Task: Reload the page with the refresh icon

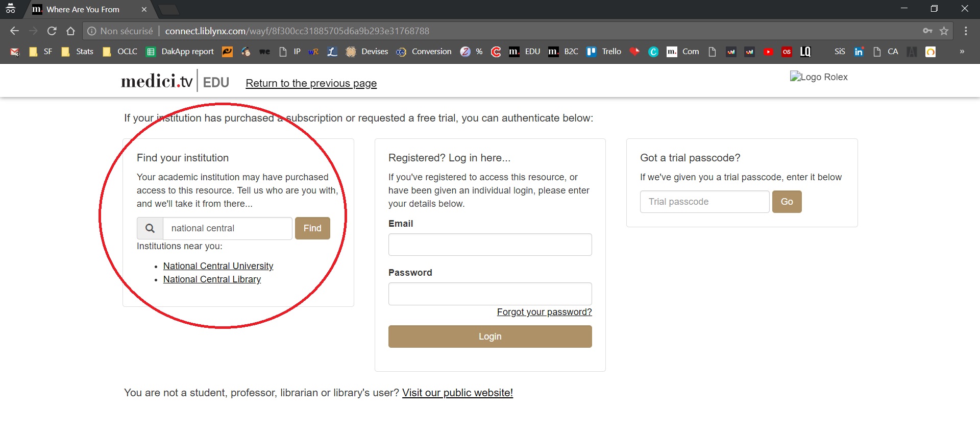Action: pyautogui.click(x=52, y=31)
